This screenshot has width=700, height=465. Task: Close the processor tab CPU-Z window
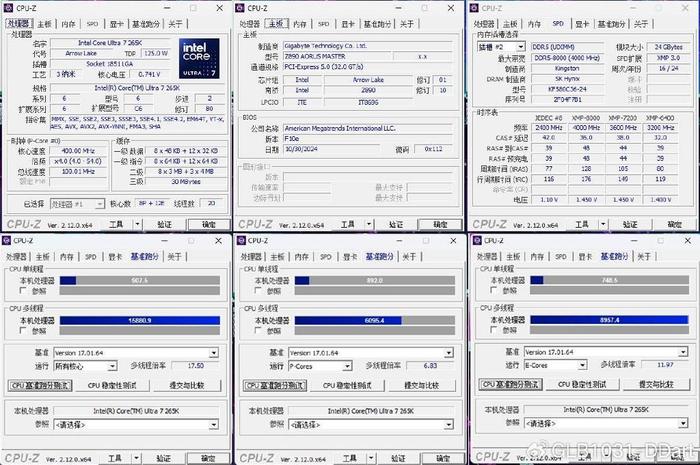pyautogui.click(x=220, y=8)
